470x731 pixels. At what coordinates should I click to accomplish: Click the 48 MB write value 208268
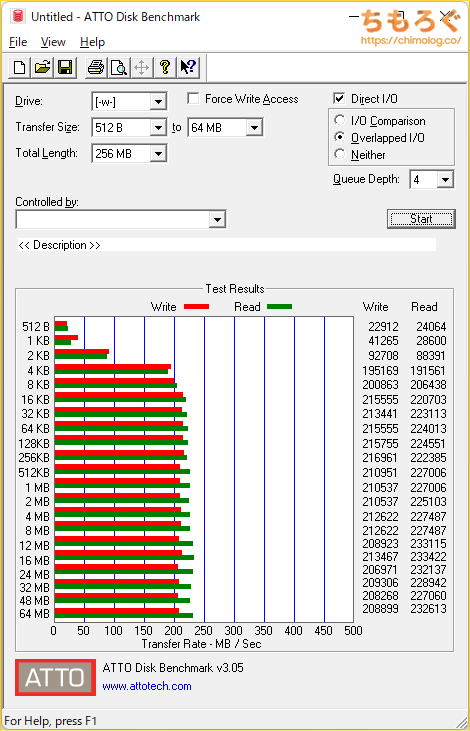(x=380, y=596)
